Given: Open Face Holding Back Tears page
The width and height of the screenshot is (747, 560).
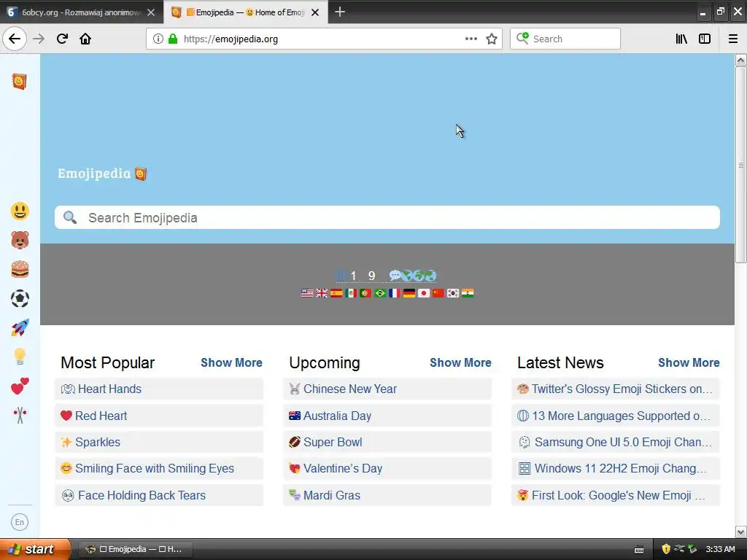Looking at the screenshot, I should point(158,495).
